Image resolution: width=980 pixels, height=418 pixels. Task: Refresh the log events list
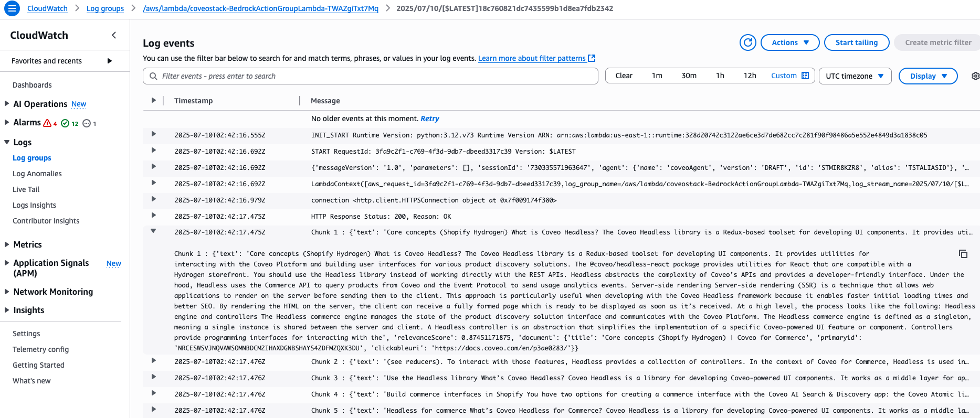tap(748, 42)
